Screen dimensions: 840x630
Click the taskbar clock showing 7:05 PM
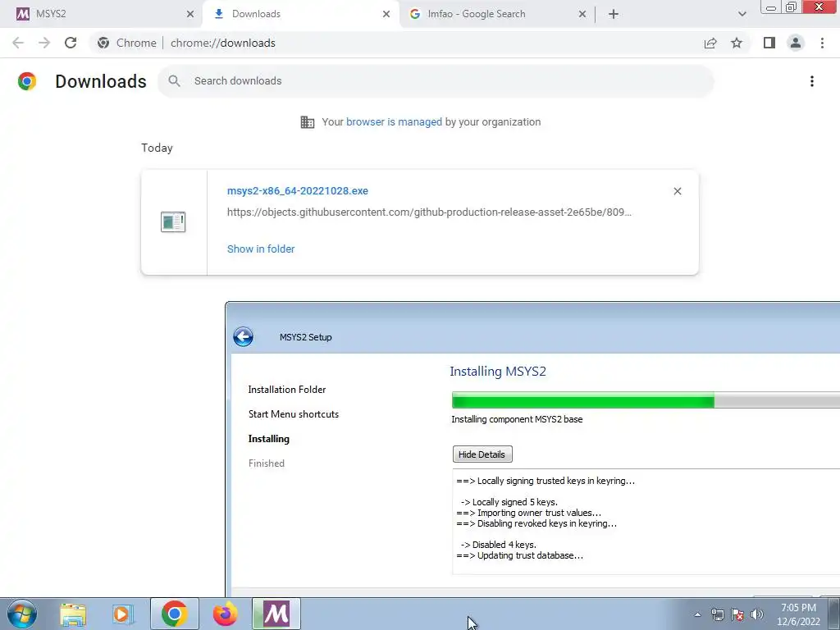coord(798,614)
